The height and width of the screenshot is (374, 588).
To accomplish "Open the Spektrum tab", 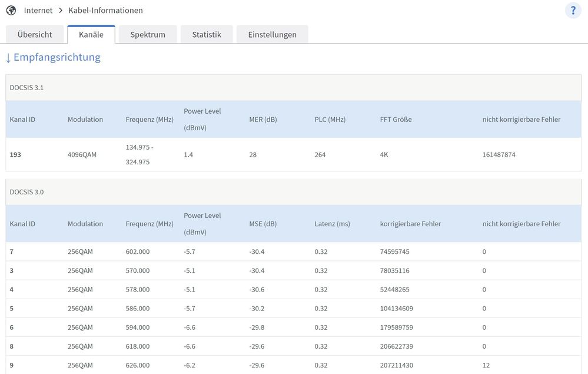I will click(148, 35).
